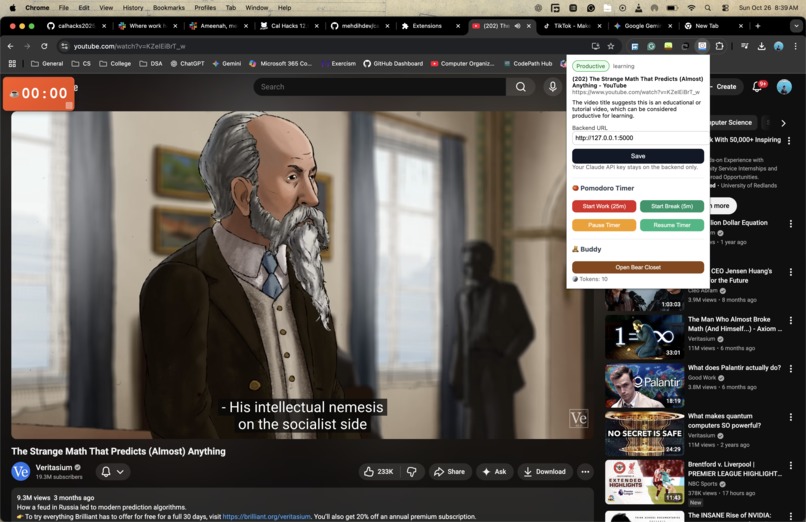Open the College bookmarks folder
Image resolution: width=806 pixels, height=522 pixels.
click(x=115, y=64)
